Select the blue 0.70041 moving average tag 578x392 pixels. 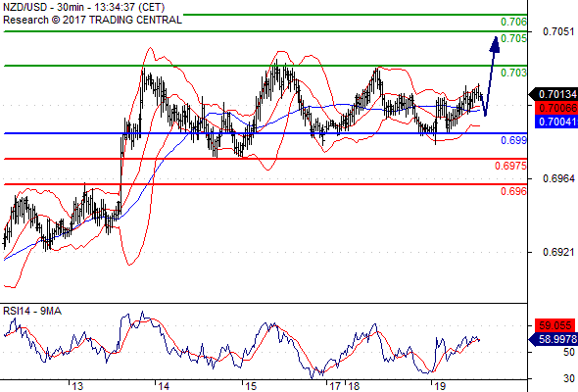(556, 122)
